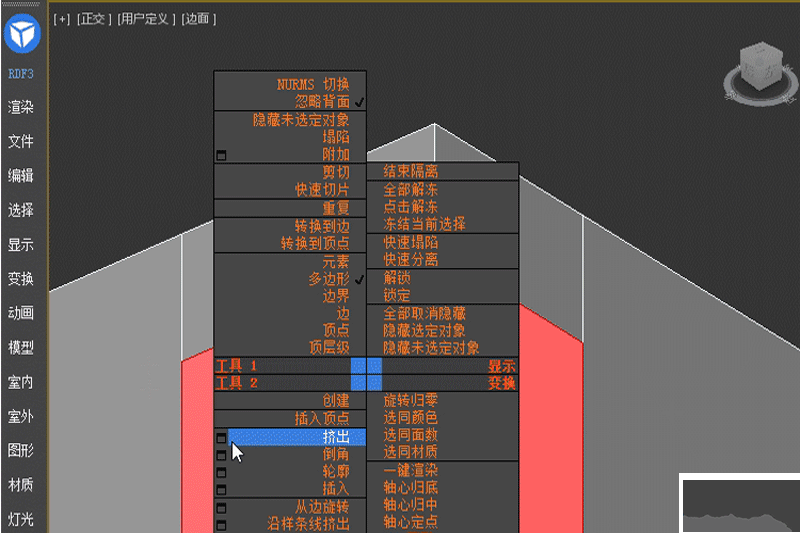Open the 图形 sidebar menu
This screenshot has height=533, width=800.
21,450
